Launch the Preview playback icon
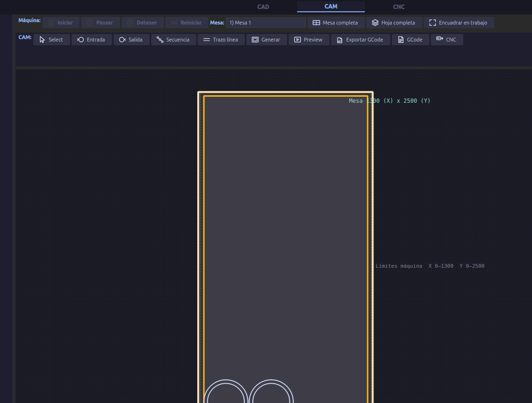The width and height of the screenshot is (532, 403). [298, 40]
